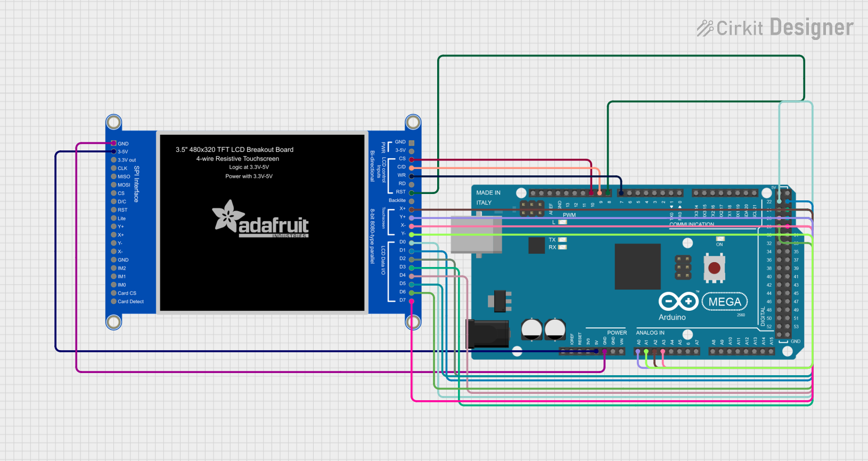
Task: Click Arduino pin 8 with the dark green wire
Action: pyautogui.click(x=608, y=193)
